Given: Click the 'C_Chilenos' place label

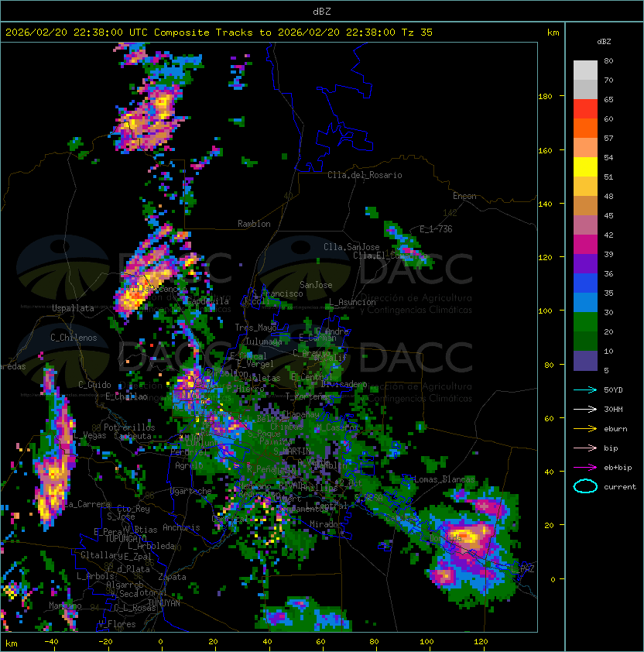Looking at the screenshot, I should (74, 338).
